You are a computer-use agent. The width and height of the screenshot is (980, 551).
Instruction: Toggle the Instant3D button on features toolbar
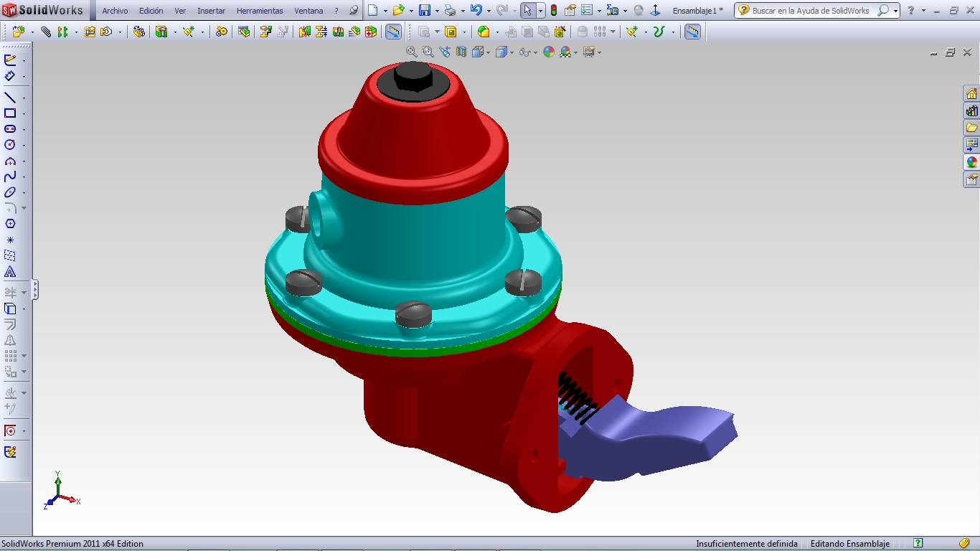coord(692,32)
